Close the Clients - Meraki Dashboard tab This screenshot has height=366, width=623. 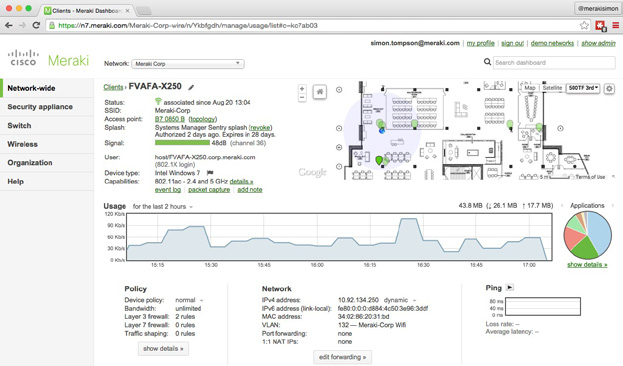(x=128, y=11)
